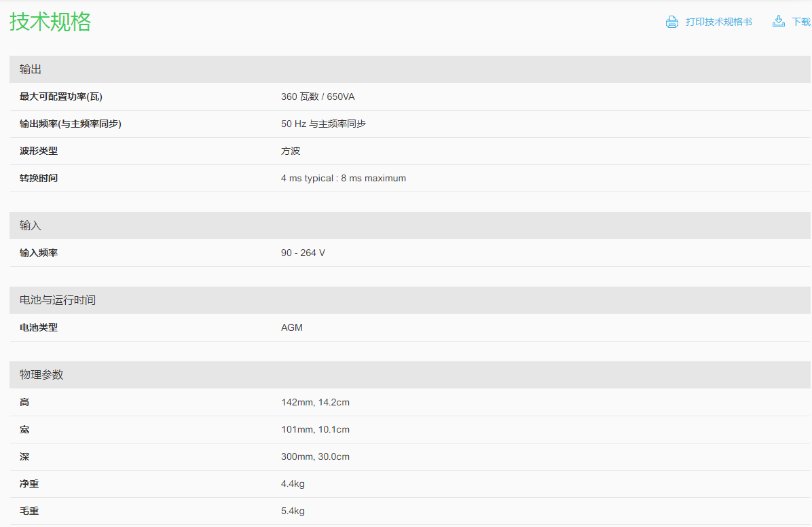Select the 300mm, 30.0cm depth value
812x527 pixels.
point(315,457)
